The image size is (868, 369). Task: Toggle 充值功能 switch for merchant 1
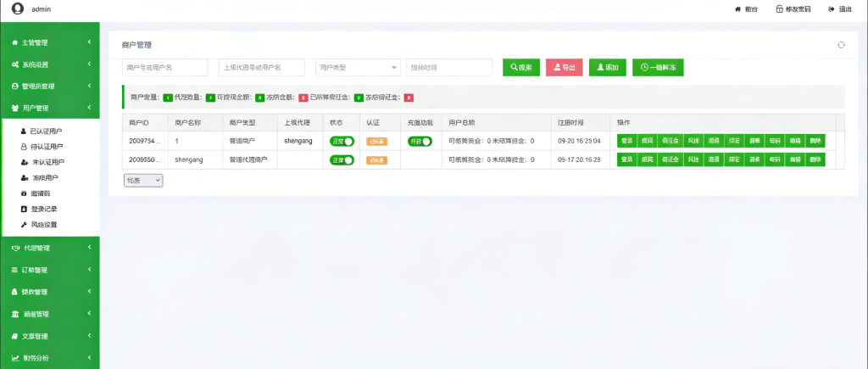point(420,142)
